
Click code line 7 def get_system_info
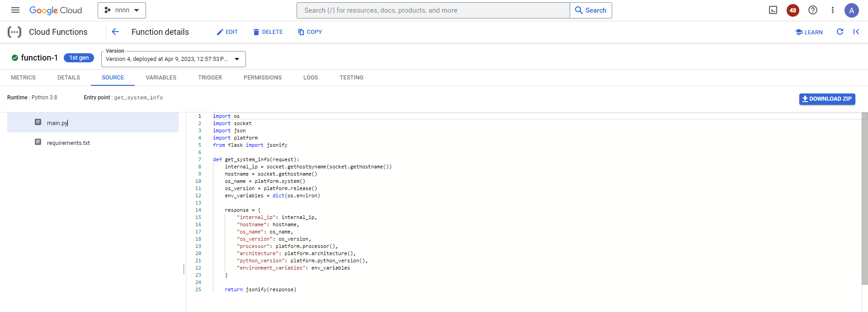(x=256, y=159)
